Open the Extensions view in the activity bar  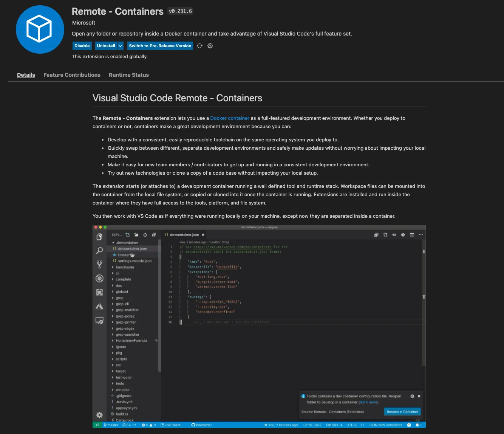(x=99, y=292)
